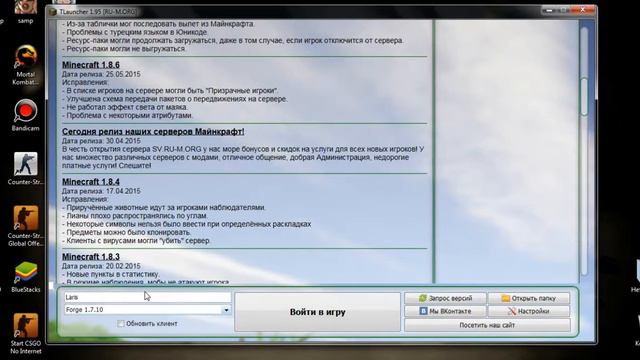Click the Lars username input field

point(147,297)
